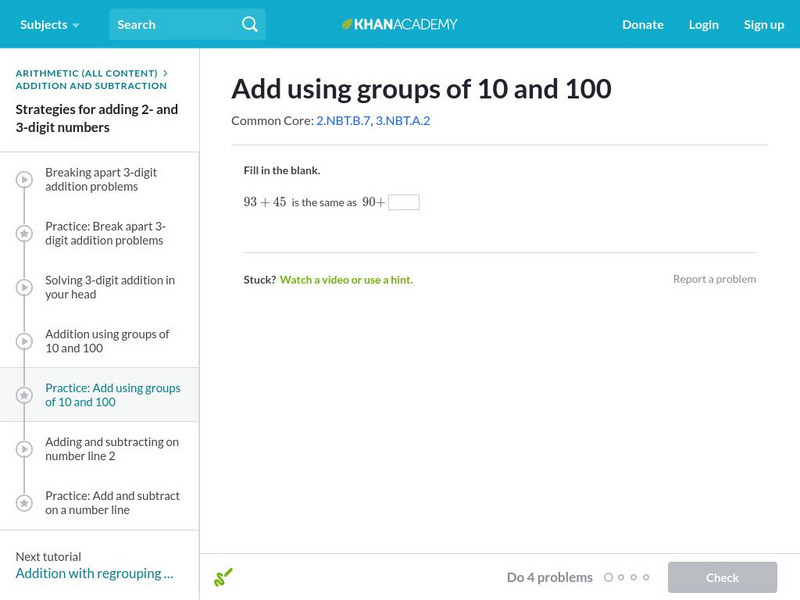The image size is (800, 600).
Task: Click star icon for Add using groups practice
Action: 24,395
